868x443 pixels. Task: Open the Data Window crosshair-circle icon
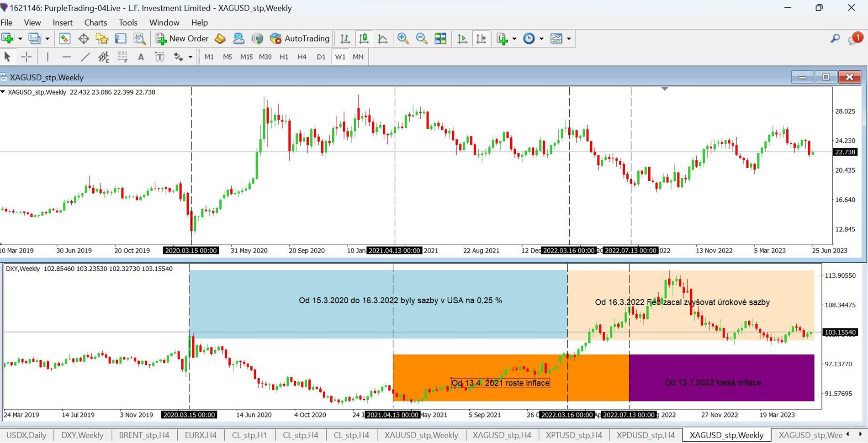coord(83,39)
